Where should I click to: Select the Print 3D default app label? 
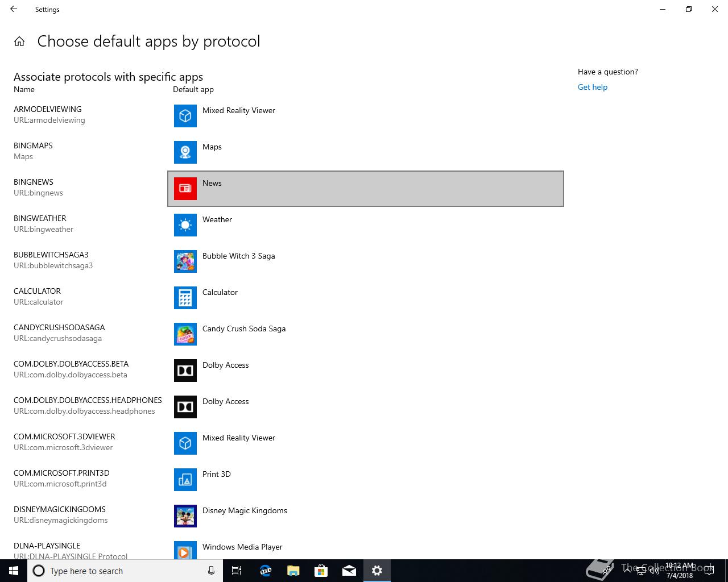pos(217,474)
